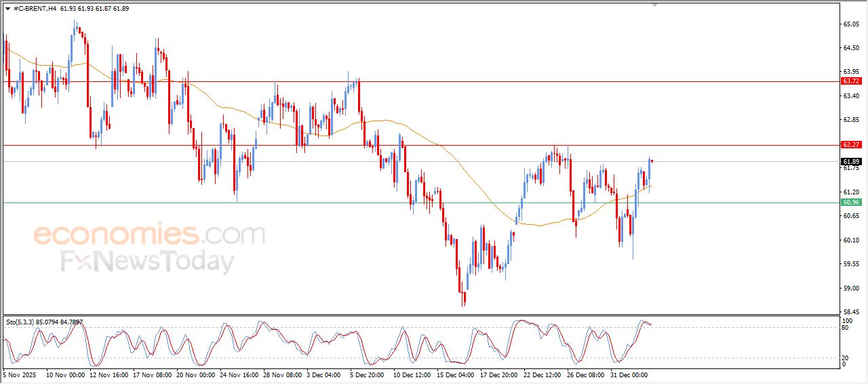868x384 pixels.
Task: Click the 26 Dec 08:00 time label
Action: 586,374
